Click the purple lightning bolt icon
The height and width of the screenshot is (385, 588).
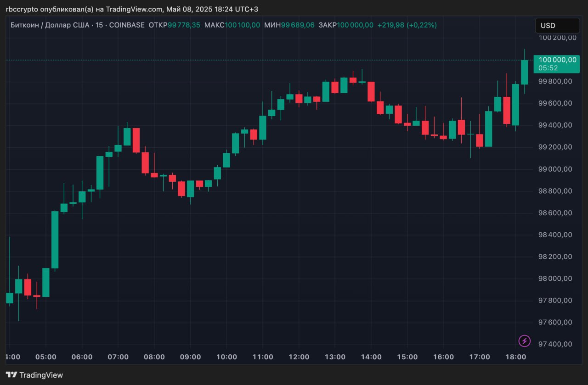coord(524,341)
